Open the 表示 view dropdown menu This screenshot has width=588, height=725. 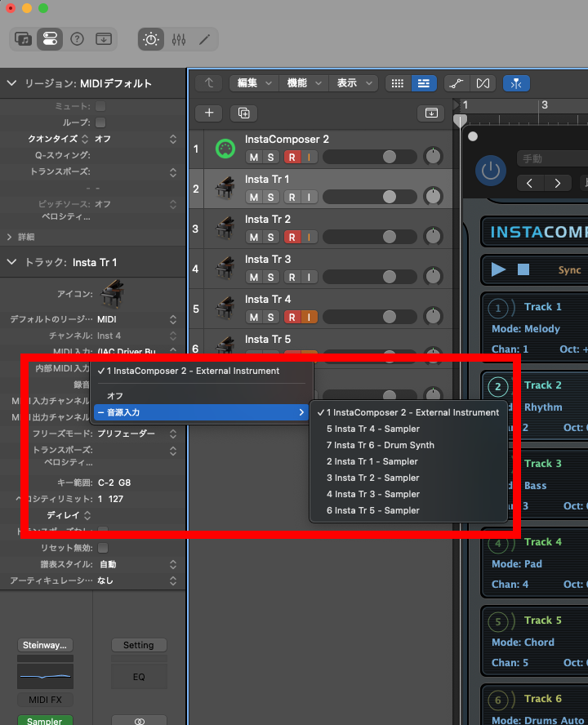[354, 83]
